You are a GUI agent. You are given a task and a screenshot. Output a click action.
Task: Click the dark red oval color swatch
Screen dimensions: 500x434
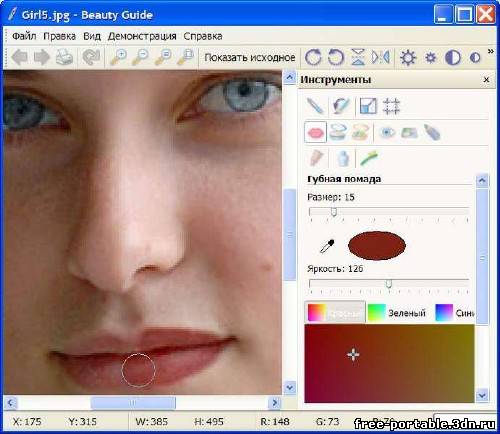(377, 246)
